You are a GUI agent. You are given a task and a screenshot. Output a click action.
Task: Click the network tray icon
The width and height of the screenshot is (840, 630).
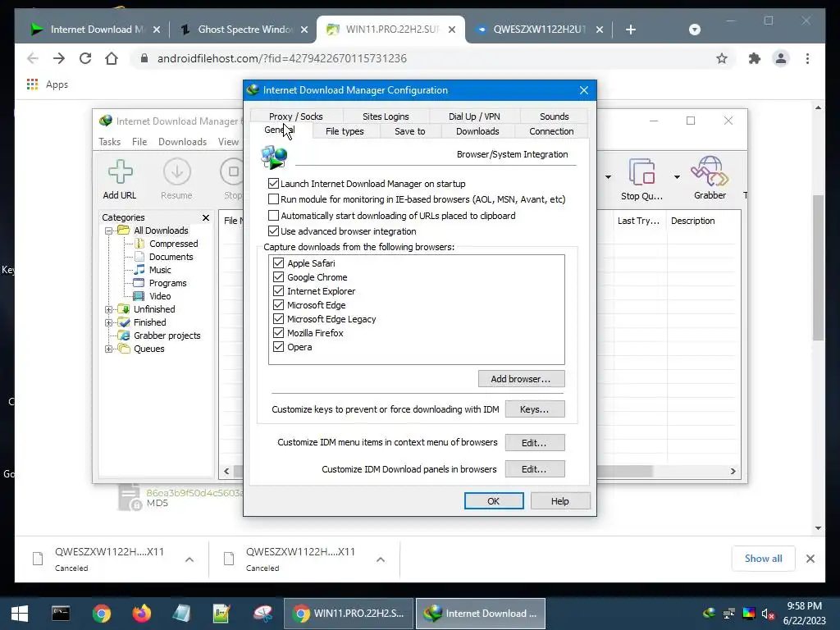coord(729,614)
